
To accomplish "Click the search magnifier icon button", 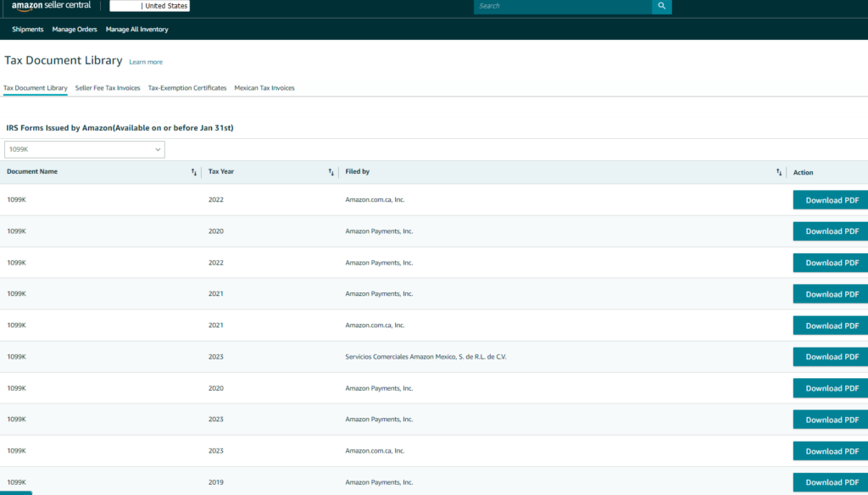I will pyautogui.click(x=661, y=6).
